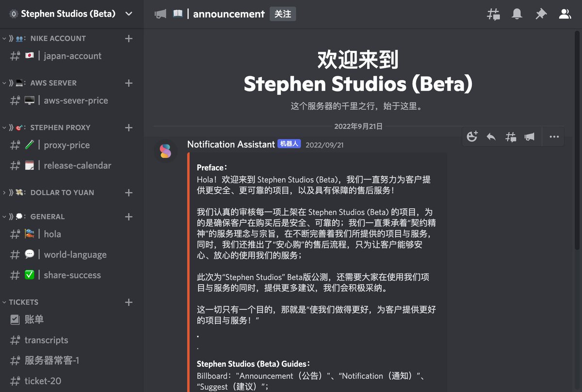Open the share-success channel
The width and height of the screenshot is (582, 392).
point(72,275)
